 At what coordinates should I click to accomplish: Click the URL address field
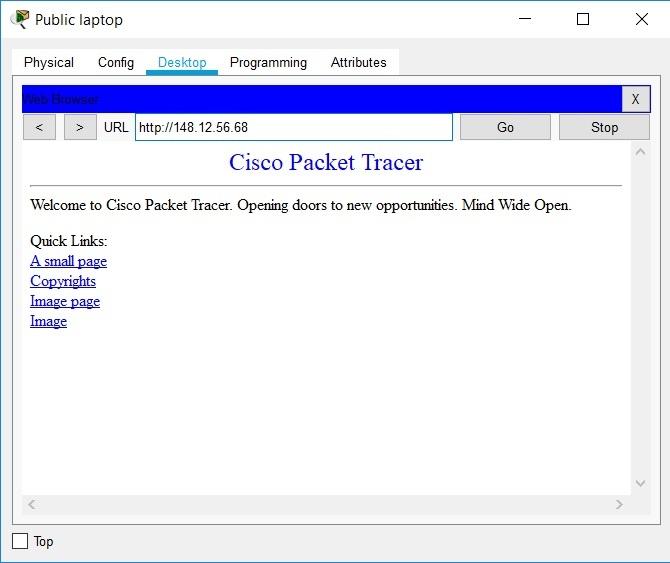tap(294, 127)
